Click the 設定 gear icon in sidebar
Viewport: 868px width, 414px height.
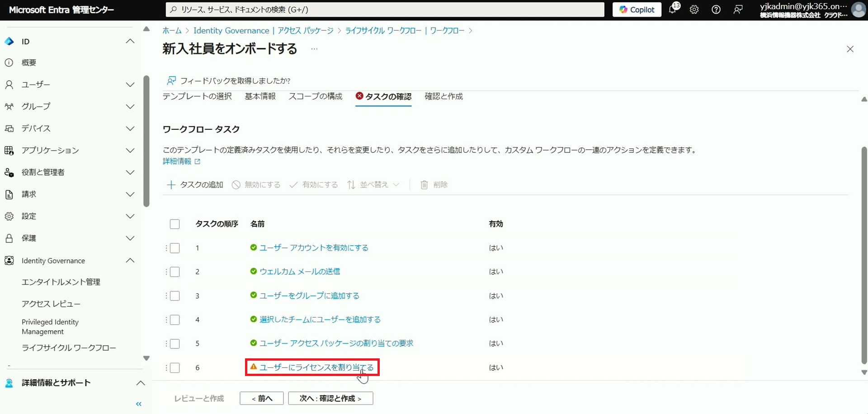(x=9, y=216)
